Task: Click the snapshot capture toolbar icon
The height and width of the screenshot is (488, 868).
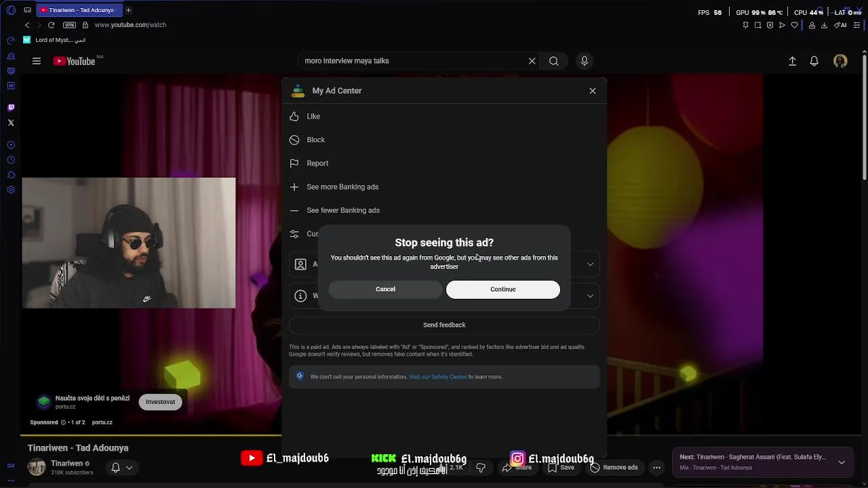Action: click(x=757, y=25)
